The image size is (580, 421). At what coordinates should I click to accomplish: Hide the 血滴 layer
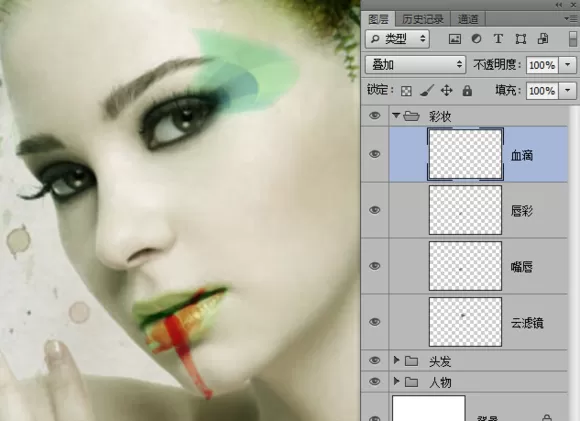pyautogui.click(x=375, y=154)
